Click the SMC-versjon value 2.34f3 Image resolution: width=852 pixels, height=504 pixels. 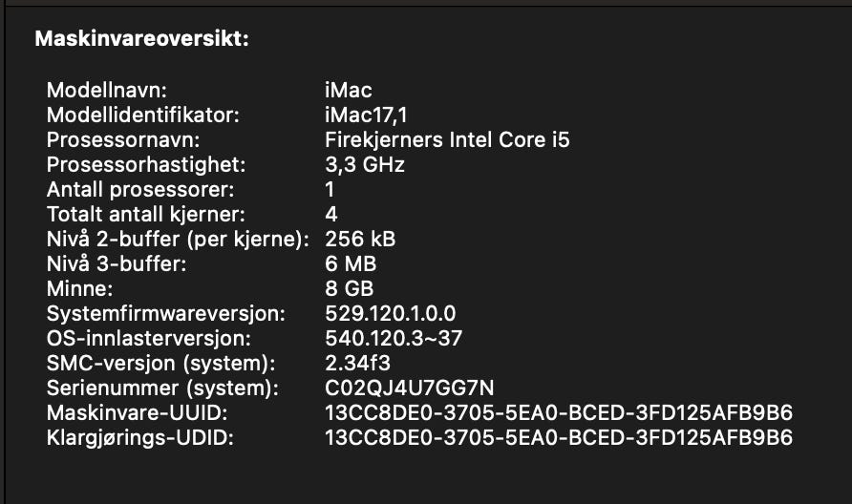pos(357,363)
